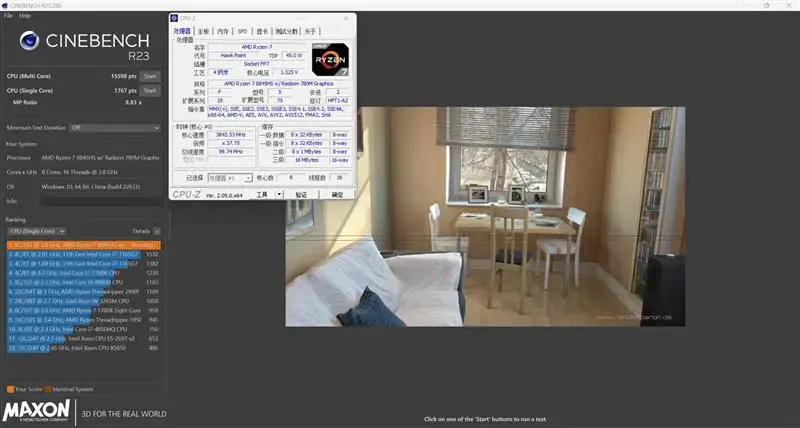The image size is (800, 428).
Task: Click the Cinebench icon in the title bar
Action: click(4, 5)
